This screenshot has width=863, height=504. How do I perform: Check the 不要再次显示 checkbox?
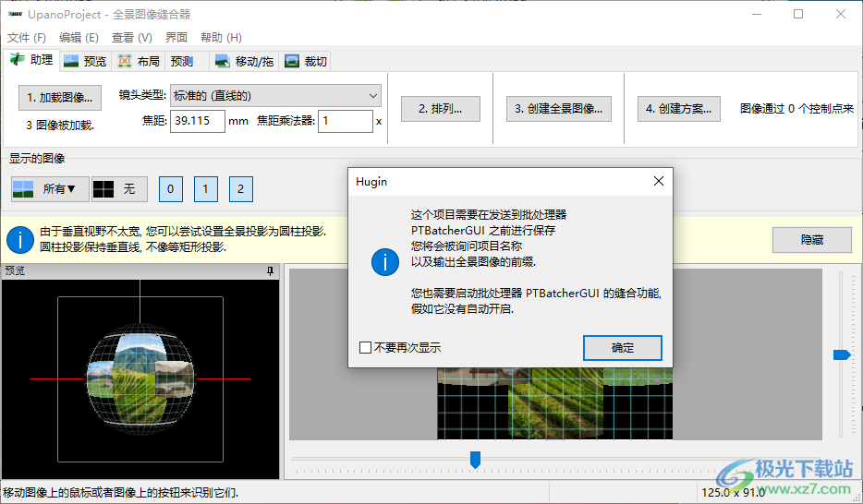(x=365, y=347)
